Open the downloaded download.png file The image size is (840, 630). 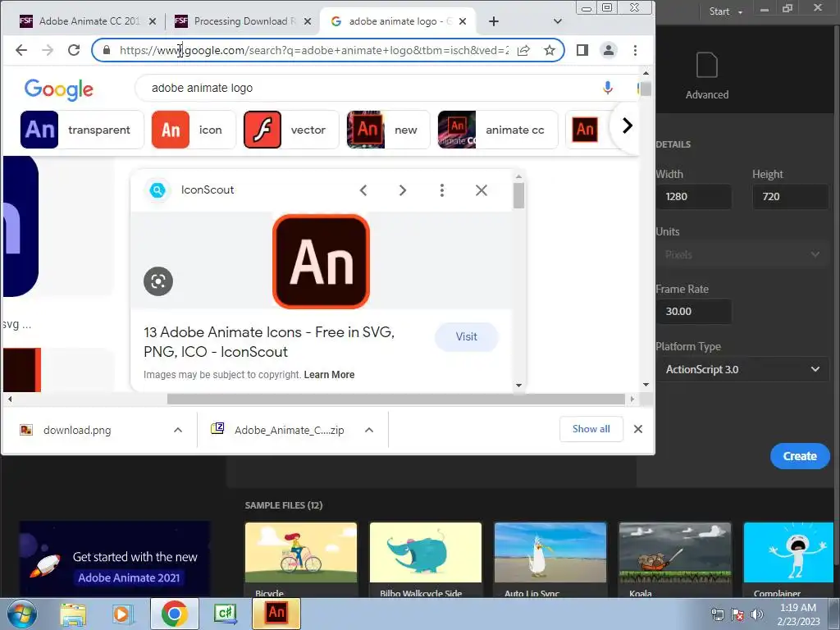point(77,430)
